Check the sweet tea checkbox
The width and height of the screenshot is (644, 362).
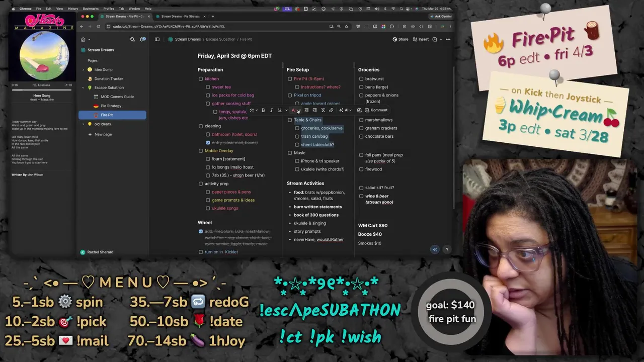(208, 87)
